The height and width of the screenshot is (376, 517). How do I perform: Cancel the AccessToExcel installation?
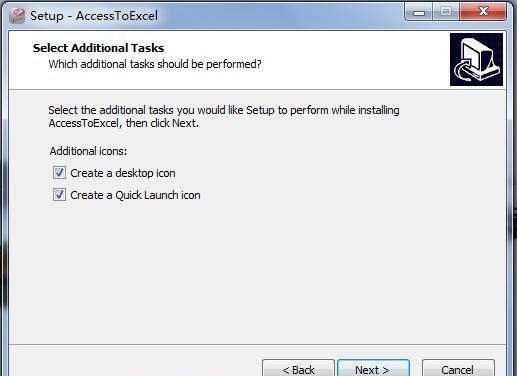pyautogui.click(x=458, y=368)
